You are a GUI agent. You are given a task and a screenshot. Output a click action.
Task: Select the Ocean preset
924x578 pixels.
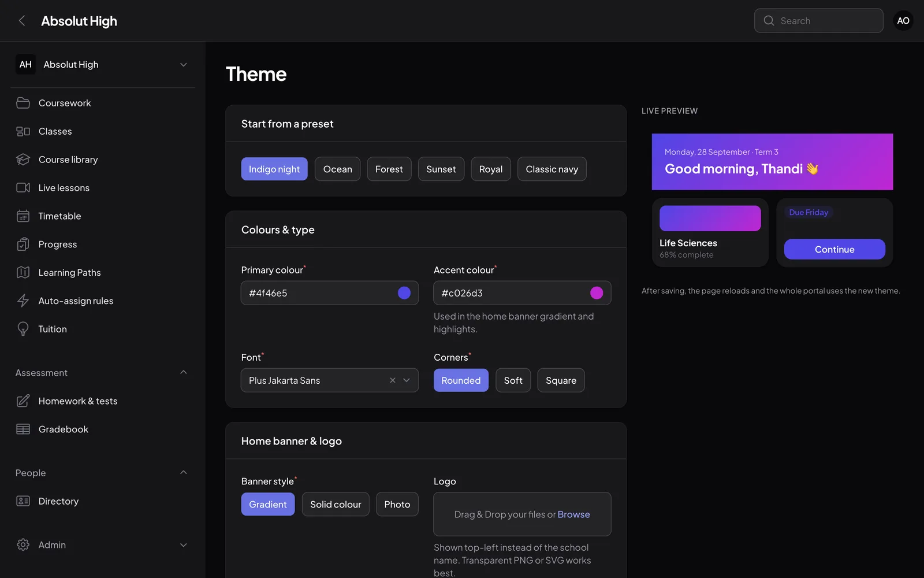coord(337,169)
